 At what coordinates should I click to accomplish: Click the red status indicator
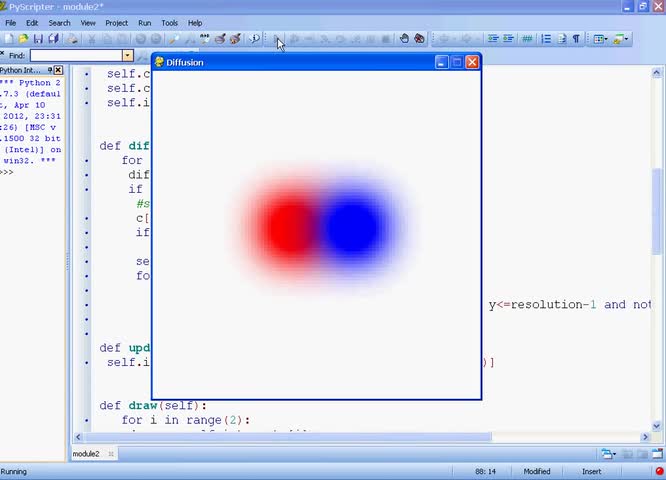click(x=659, y=471)
